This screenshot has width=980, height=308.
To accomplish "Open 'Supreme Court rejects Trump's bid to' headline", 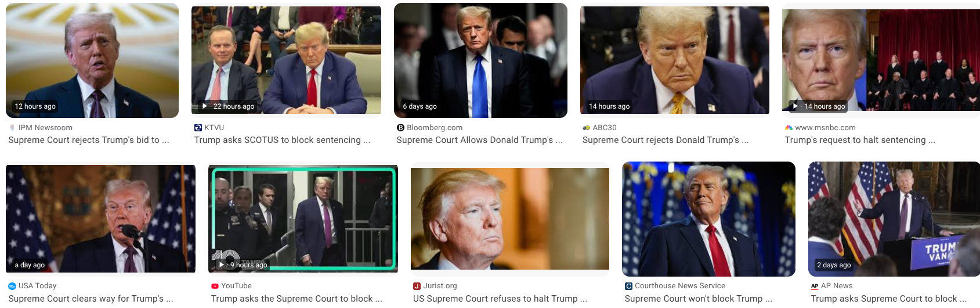I will pos(89,140).
